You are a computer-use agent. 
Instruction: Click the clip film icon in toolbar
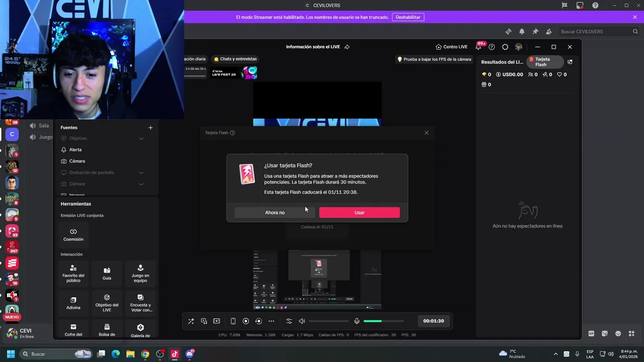(x=217, y=321)
